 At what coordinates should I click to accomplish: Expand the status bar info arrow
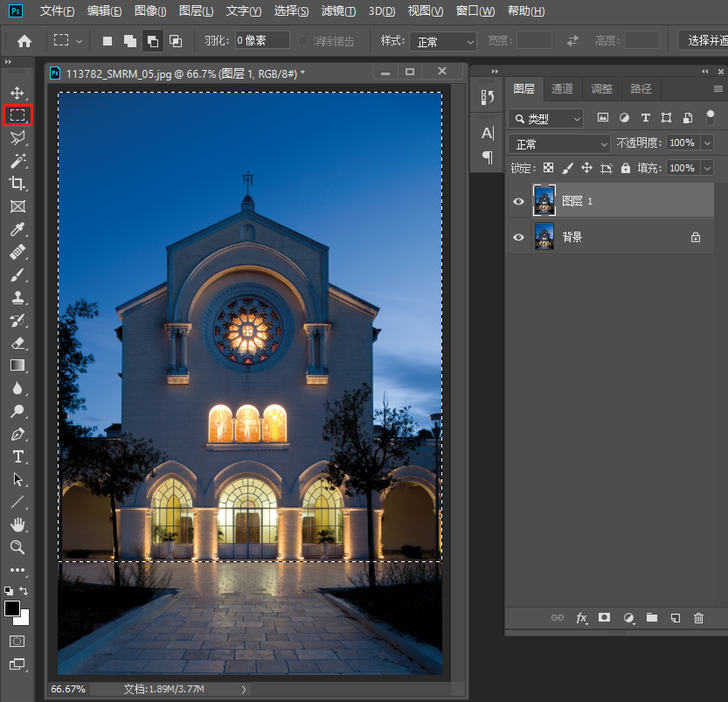[x=244, y=690]
